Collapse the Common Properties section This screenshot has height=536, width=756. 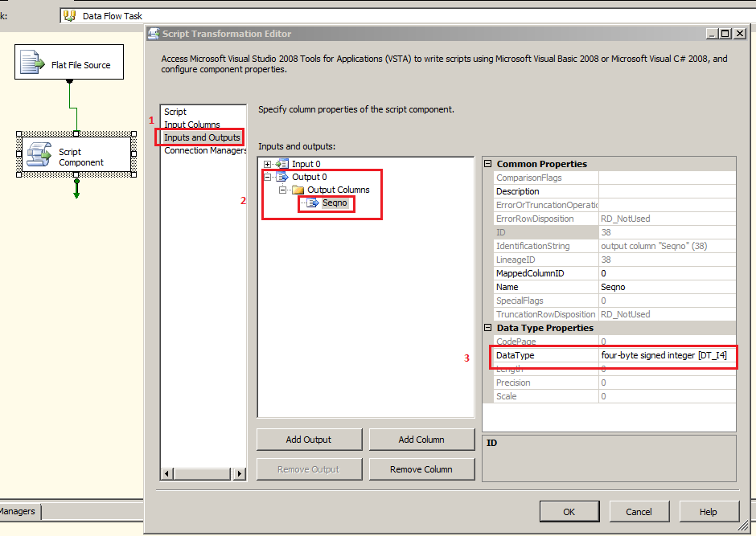pos(488,164)
